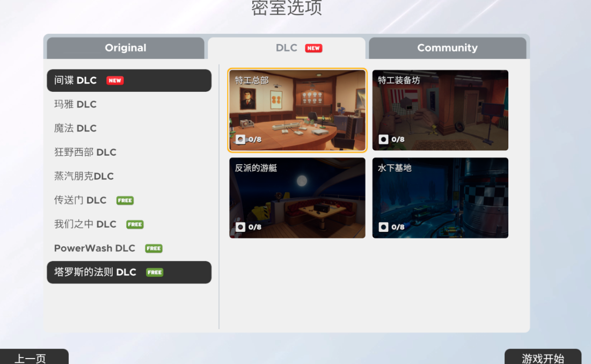591x364 pixels.
Task: Choose 狂野西部 DLC
Action: 129,152
